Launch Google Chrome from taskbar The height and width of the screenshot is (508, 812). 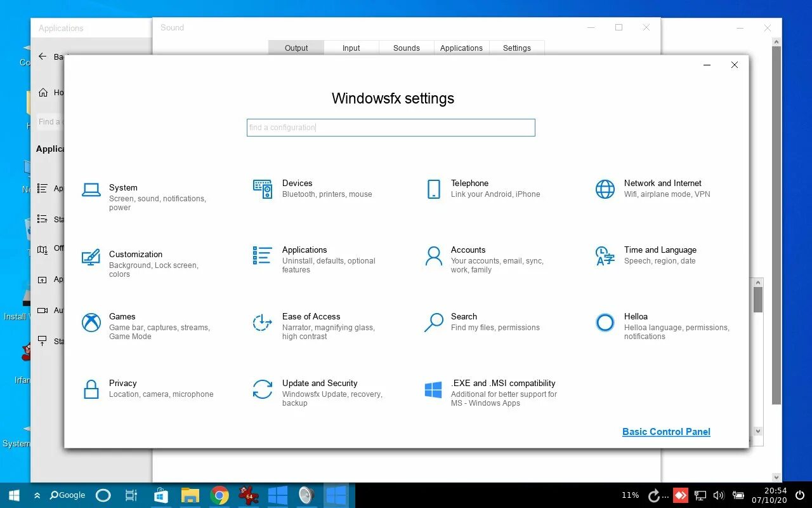pos(219,495)
